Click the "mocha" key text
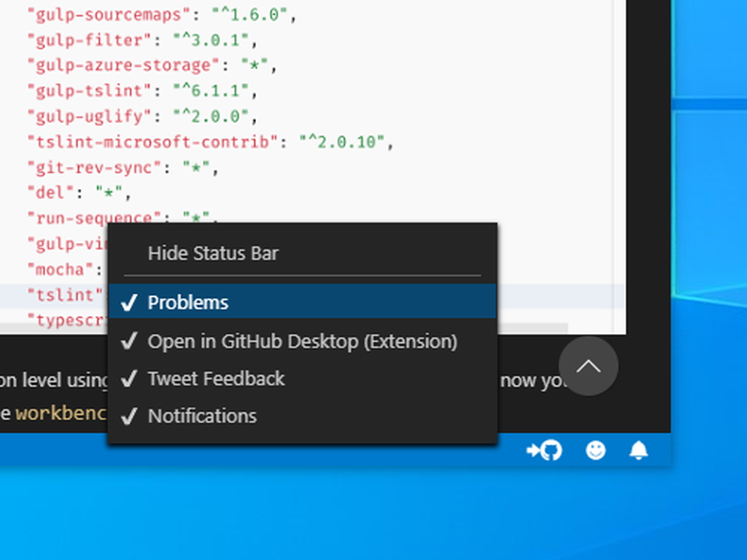 [x=61, y=270]
